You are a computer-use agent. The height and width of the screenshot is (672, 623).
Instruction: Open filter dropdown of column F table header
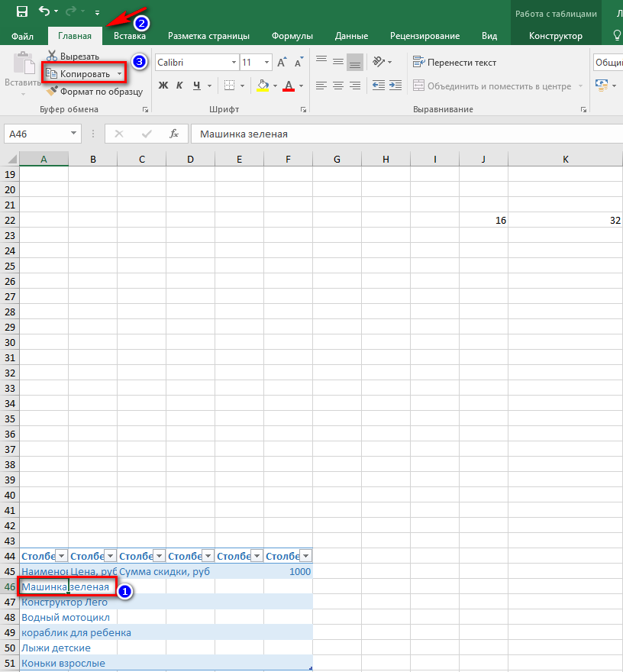pyautogui.click(x=306, y=556)
